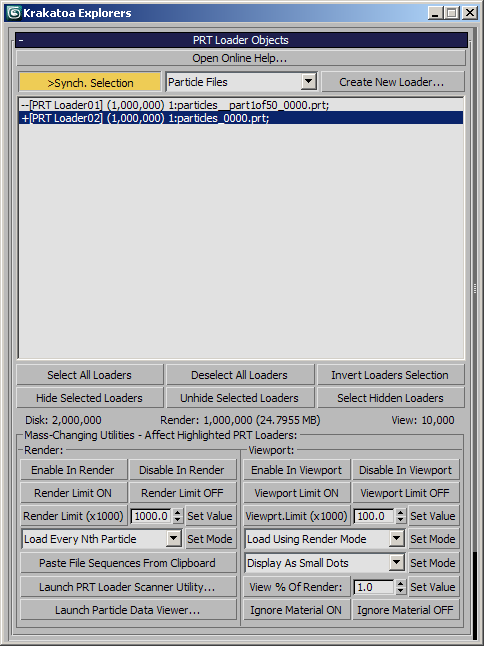Click Paste File Sequences From Clipboard

point(128,563)
